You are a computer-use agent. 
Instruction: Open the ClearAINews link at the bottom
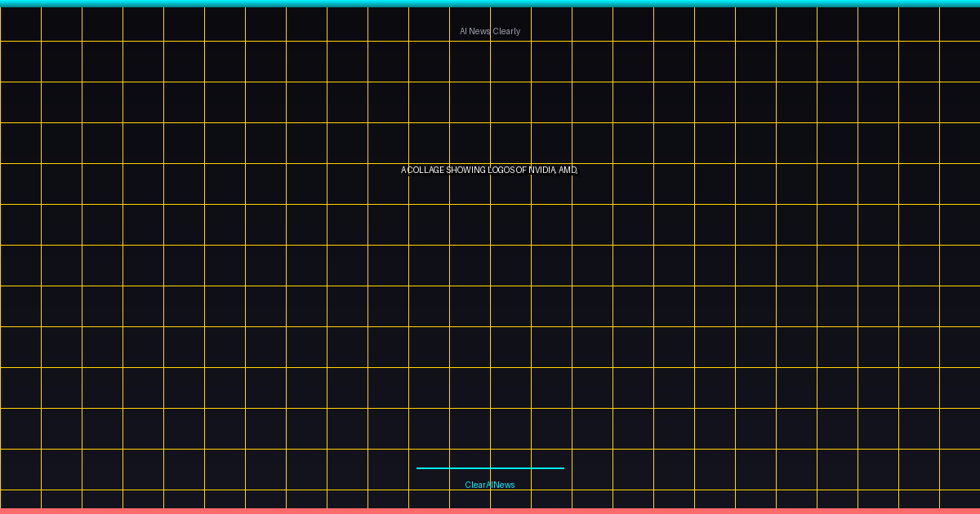tap(490, 485)
